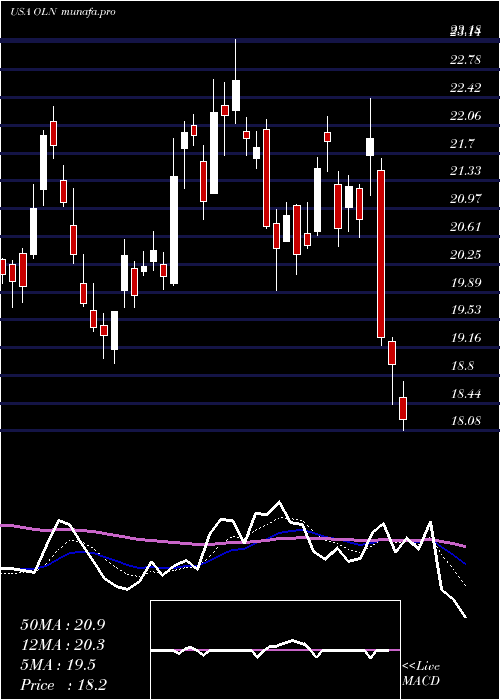Click the last red candlestick near 18.08
This screenshot has width=500, height=700.
[403, 408]
